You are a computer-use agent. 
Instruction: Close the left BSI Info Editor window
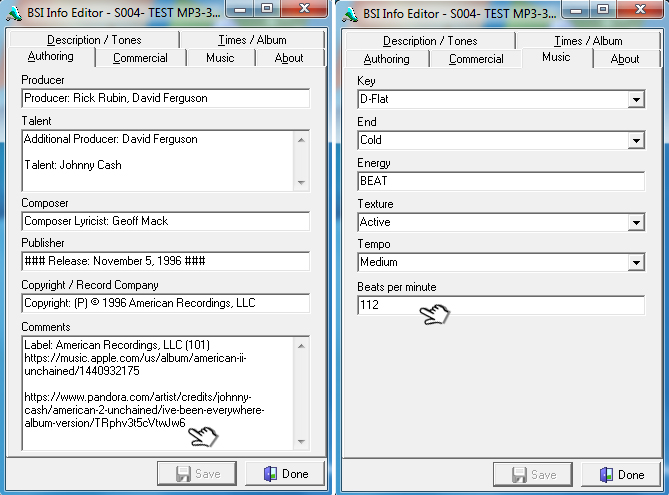pyautogui.click(x=304, y=9)
